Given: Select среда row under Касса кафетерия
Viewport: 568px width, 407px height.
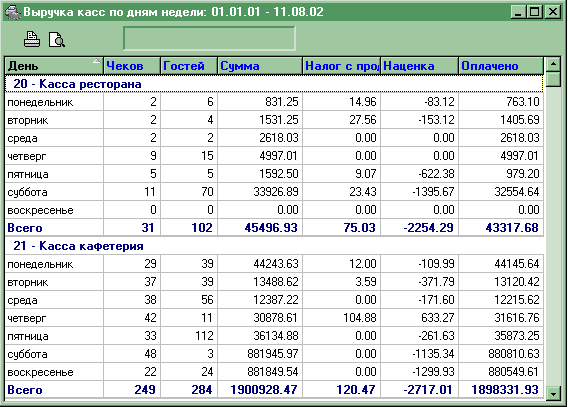Looking at the screenshot, I should click(274, 300).
